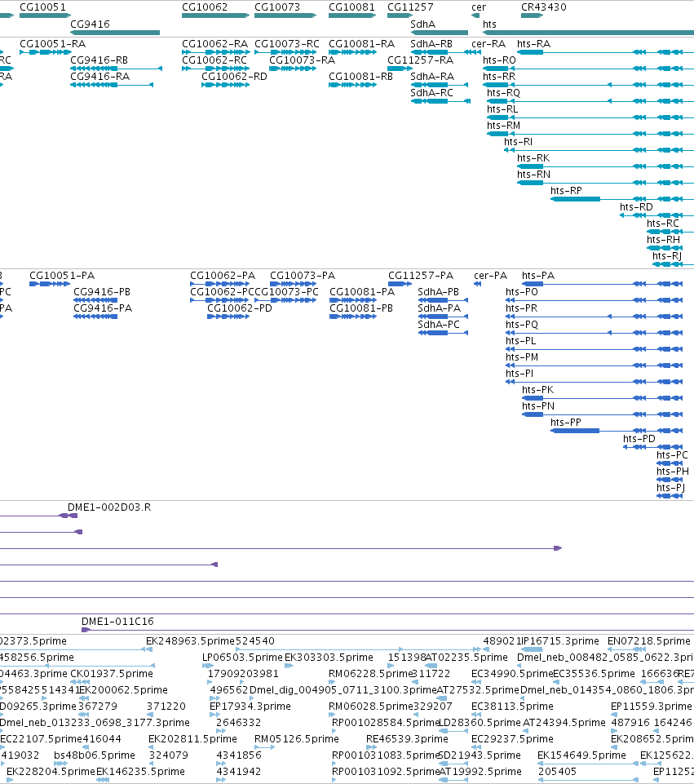This screenshot has height=784, width=694.
Task: Select the cer-RA transcript label
Action: coord(488,43)
